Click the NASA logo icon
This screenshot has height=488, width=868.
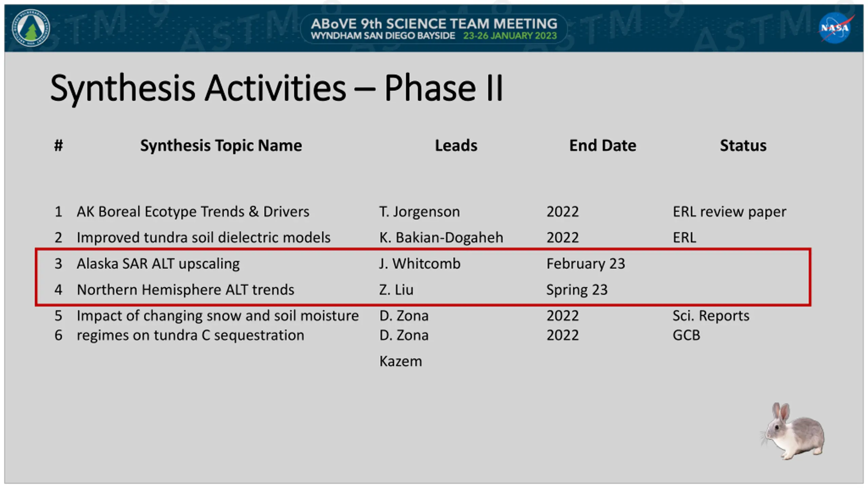[835, 28]
